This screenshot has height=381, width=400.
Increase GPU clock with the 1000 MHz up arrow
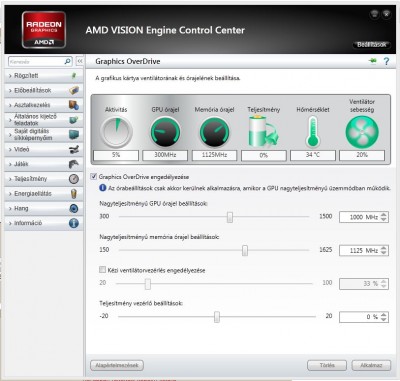[384, 215]
